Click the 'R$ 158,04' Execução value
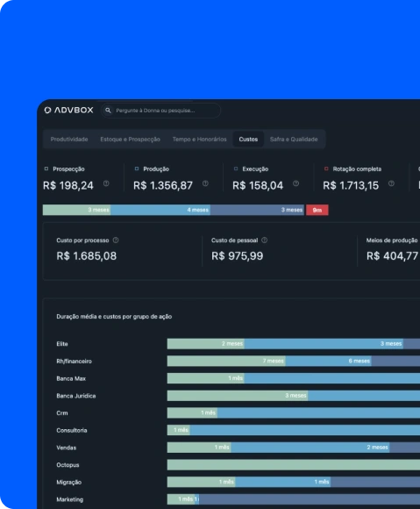 pyautogui.click(x=258, y=186)
